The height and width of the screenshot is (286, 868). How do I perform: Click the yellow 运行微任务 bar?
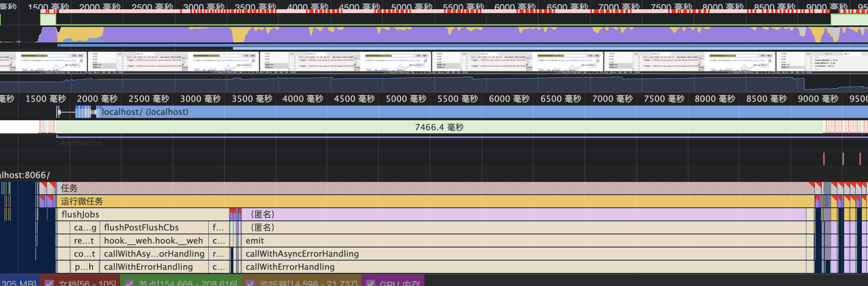(424, 201)
